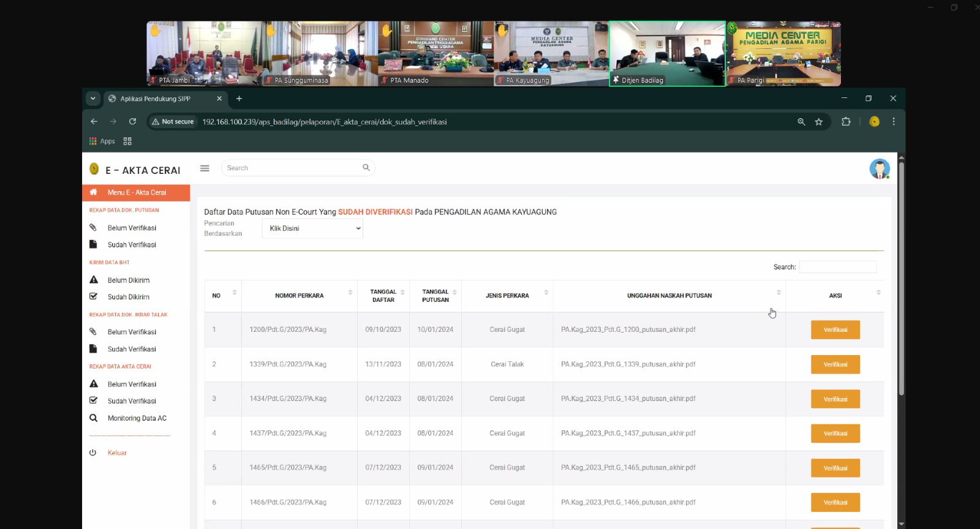Screen dimensions: 980x529
Task: Open the user avatar profile icon
Action: (x=879, y=169)
